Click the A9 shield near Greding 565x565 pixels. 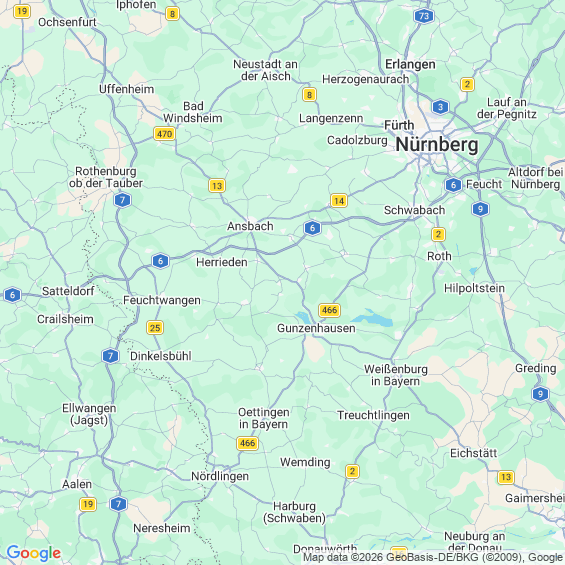[x=540, y=394]
